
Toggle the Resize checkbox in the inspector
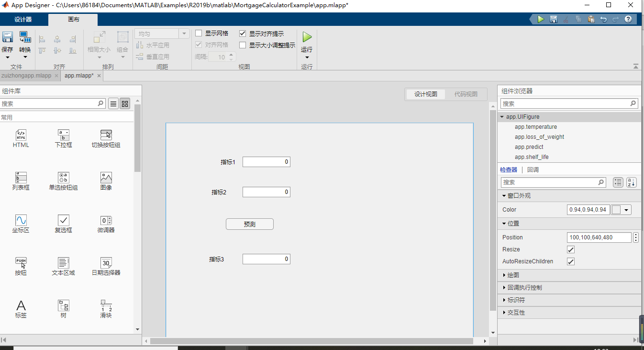[x=570, y=249]
